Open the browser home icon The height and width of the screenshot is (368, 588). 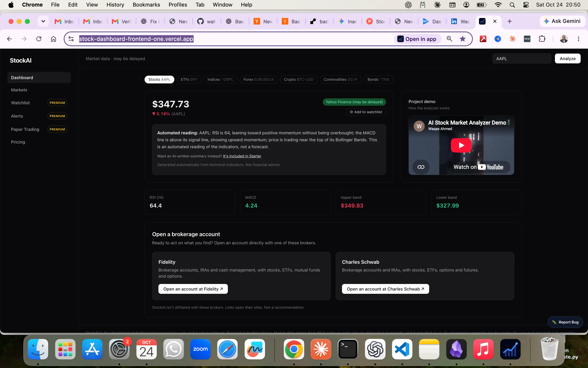tap(53, 39)
